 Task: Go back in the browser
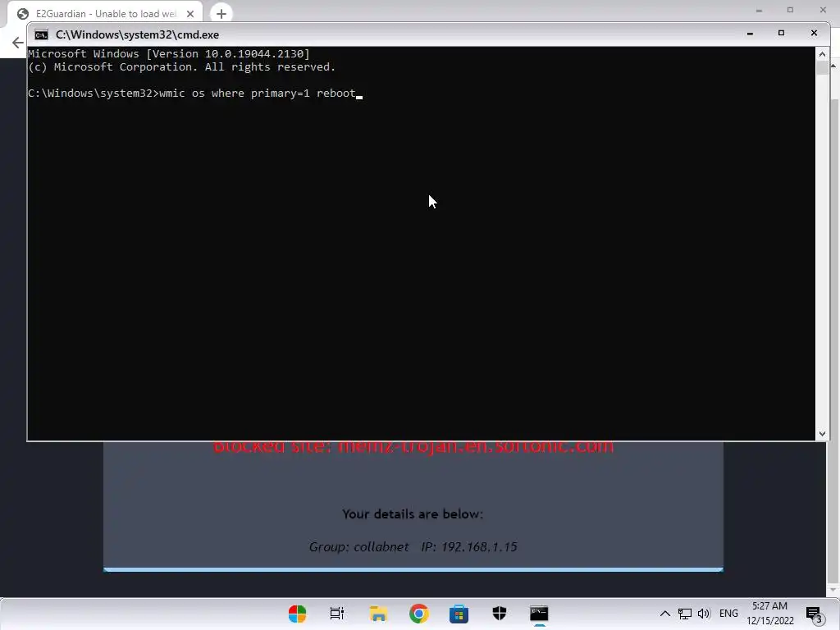pyautogui.click(x=18, y=43)
